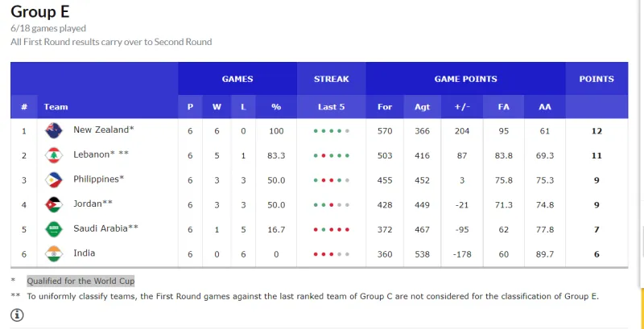Image resolution: width=644 pixels, height=329 pixels.
Task: Click the Saudi Arabia flag icon
Action: click(x=53, y=229)
